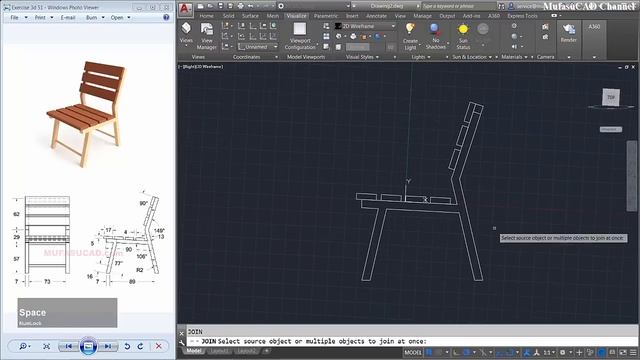640x360 pixels.
Task: Go to next image in Photo Viewer
Action: (107, 346)
